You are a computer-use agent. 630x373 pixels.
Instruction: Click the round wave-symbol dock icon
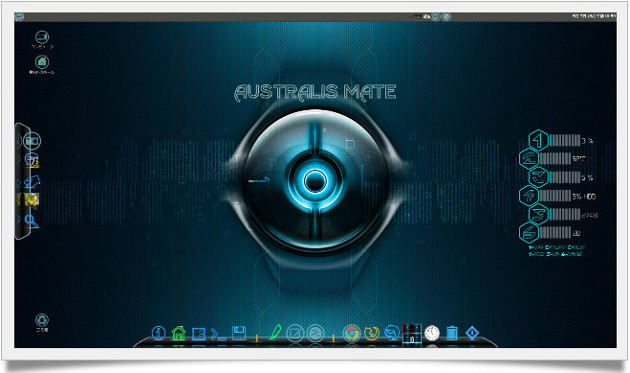coord(315,333)
